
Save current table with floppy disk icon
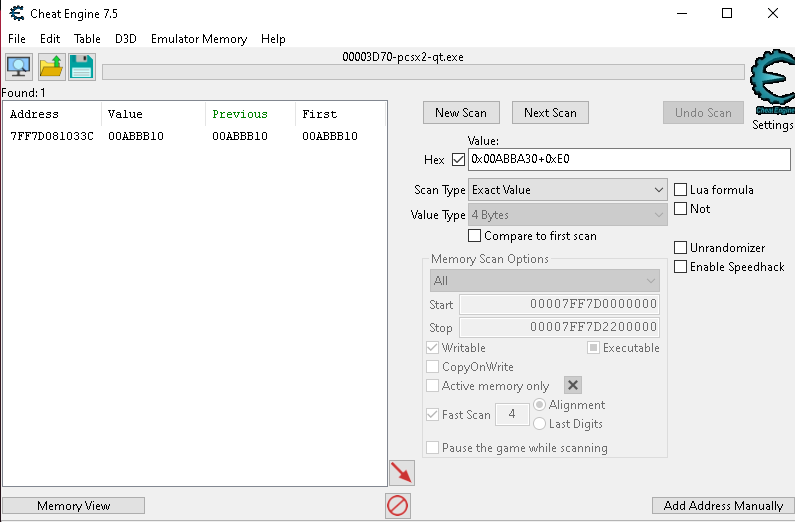click(x=82, y=66)
